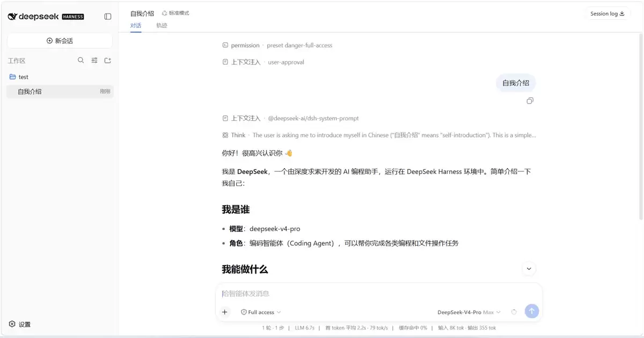Image resolution: width=644 pixels, height=338 pixels.
Task: Click the '你好！很高兴认识你' greeting line
Action: tap(257, 153)
